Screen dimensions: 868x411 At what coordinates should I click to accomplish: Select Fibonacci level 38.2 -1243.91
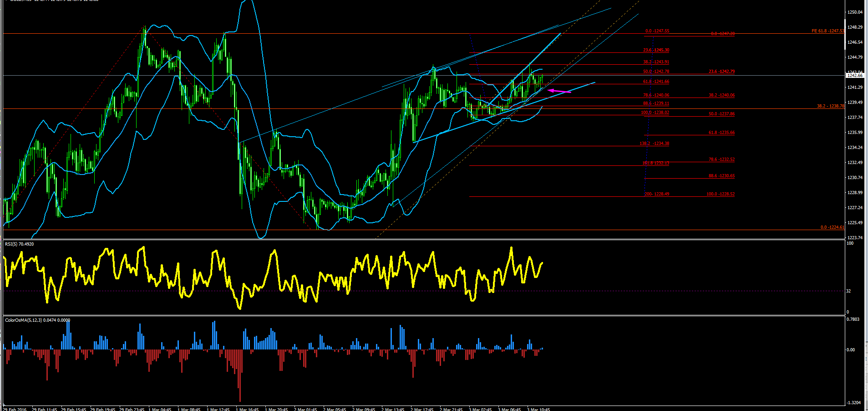coord(656,62)
